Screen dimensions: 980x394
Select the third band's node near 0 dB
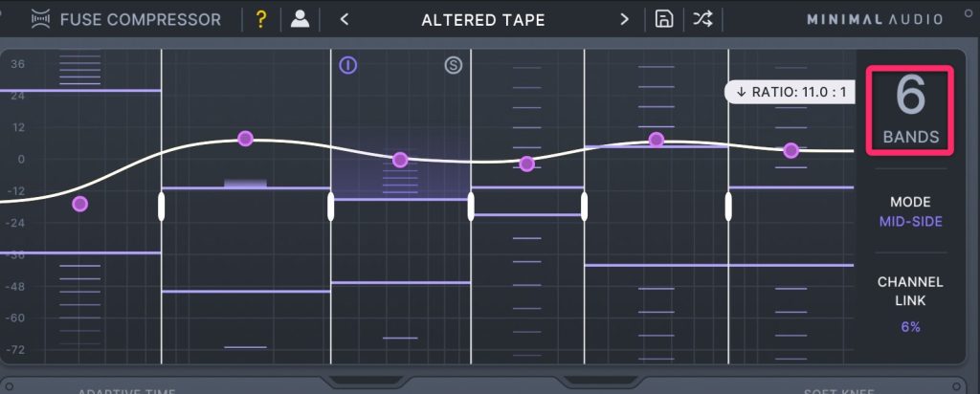[x=400, y=160]
